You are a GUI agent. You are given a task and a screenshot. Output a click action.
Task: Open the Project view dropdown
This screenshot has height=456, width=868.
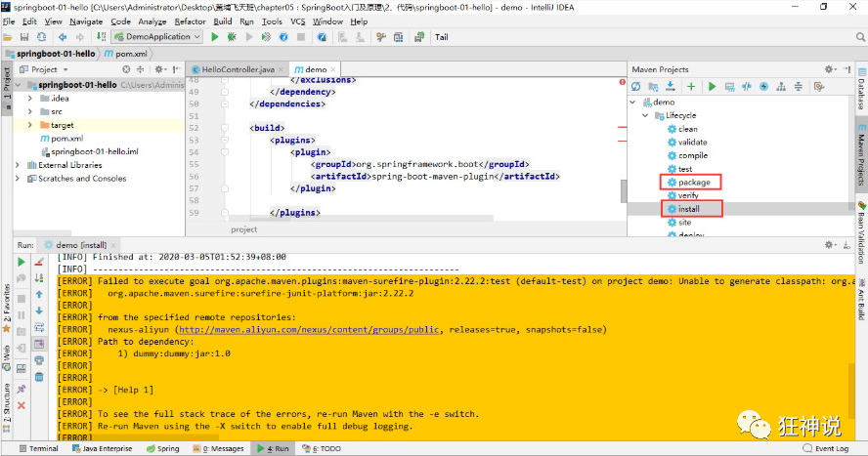[x=65, y=69]
